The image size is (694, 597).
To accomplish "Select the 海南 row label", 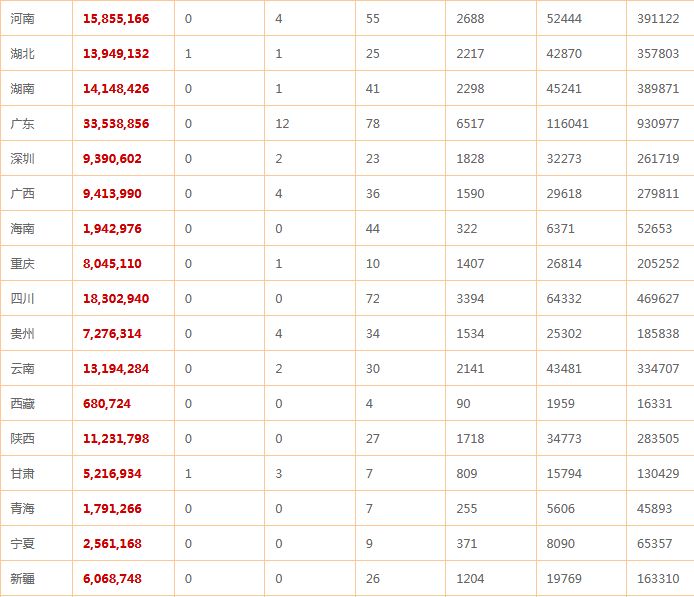I will pos(21,228).
